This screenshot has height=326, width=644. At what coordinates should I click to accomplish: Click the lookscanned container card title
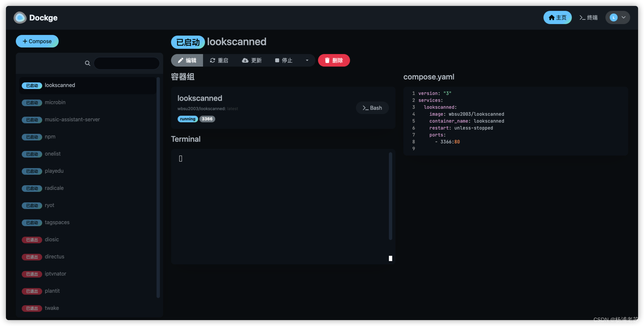tap(200, 98)
